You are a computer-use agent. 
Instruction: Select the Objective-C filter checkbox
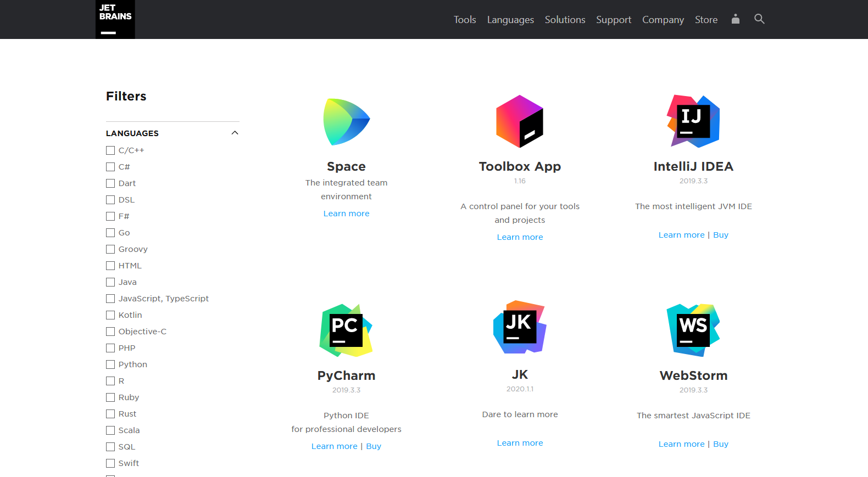click(x=110, y=332)
